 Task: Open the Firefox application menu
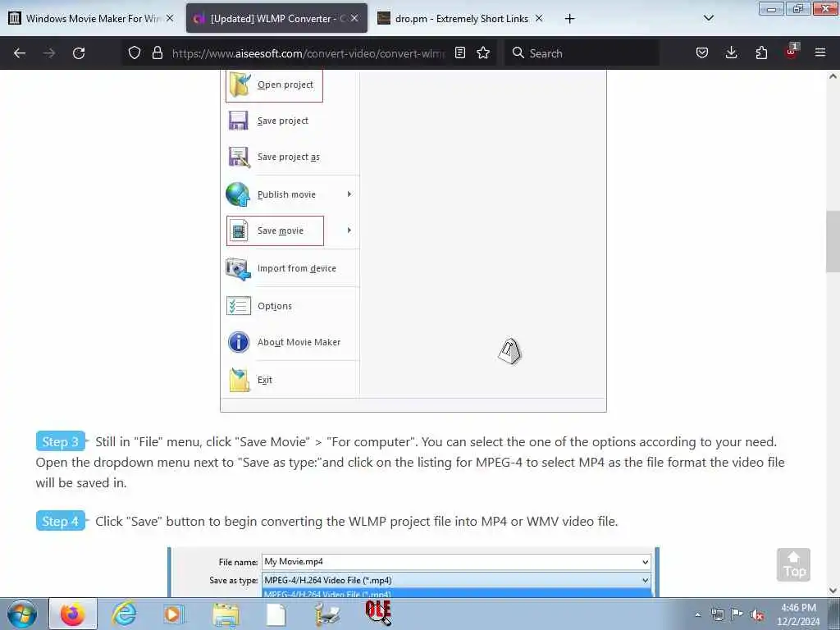[820, 52]
